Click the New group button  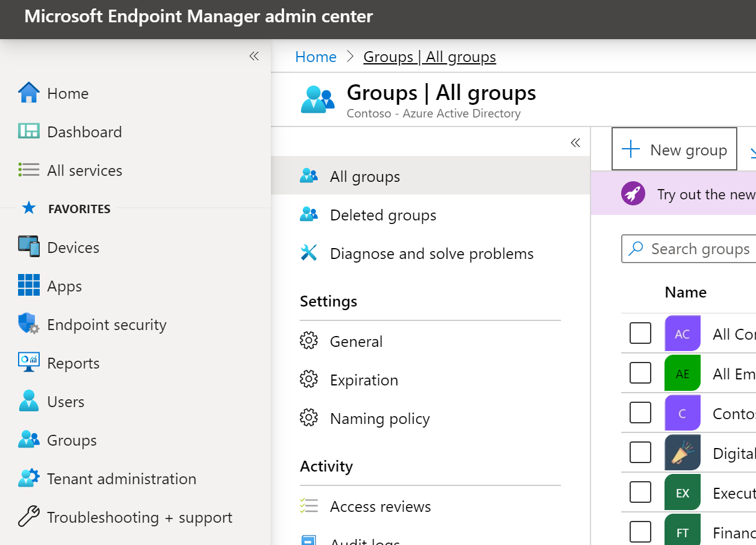click(674, 149)
